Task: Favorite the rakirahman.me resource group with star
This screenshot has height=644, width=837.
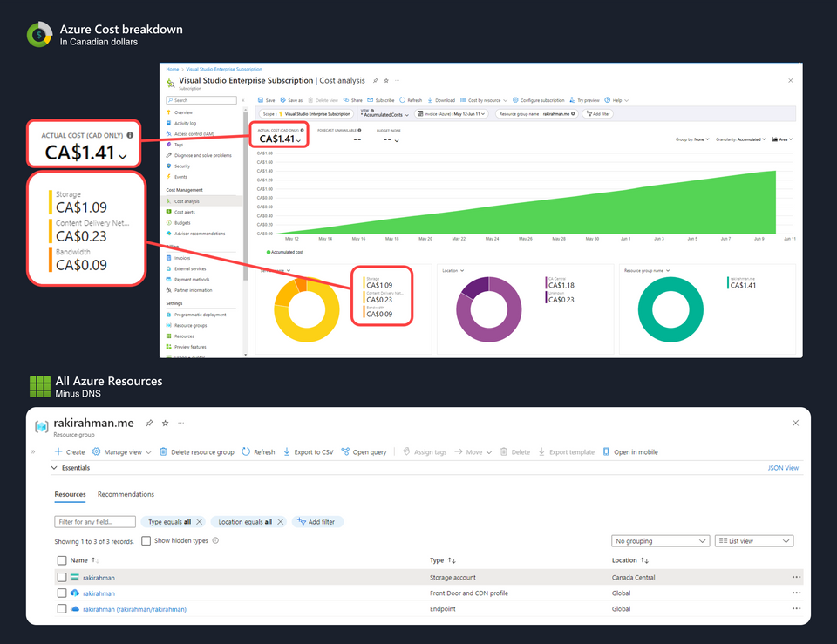Action: [166, 423]
